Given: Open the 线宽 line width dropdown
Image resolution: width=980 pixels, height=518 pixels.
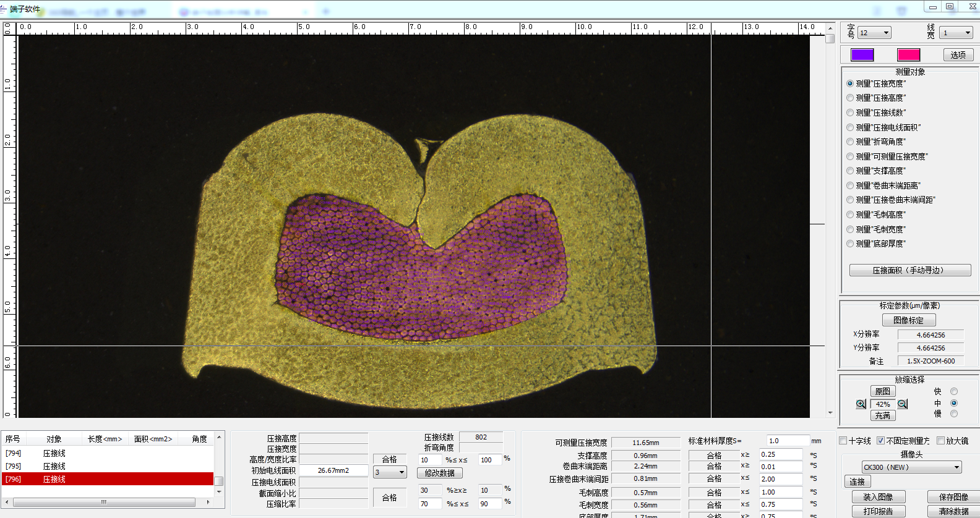Looking at the screenshot, I should click(x=956, y=33).
